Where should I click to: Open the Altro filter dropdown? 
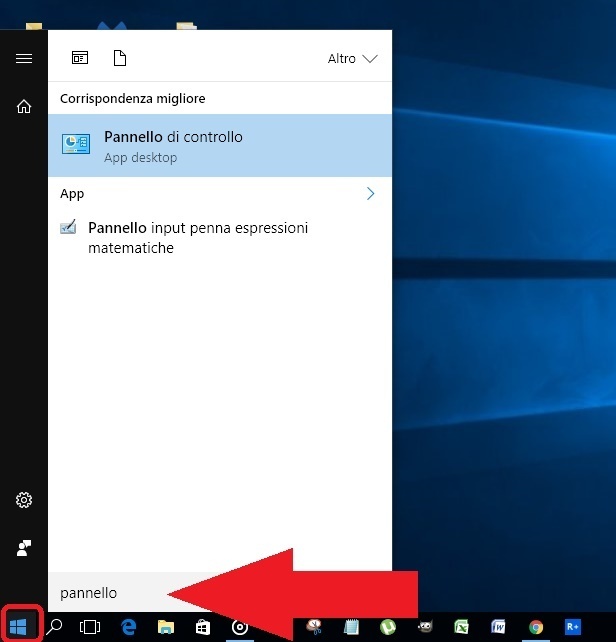[352, 59]
